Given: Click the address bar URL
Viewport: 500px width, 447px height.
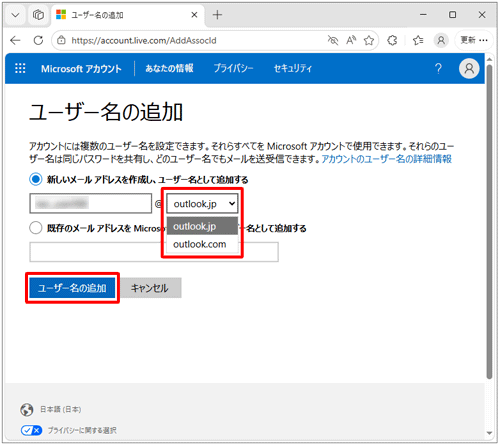Looking at the screenshot, I should click(144, 41).
